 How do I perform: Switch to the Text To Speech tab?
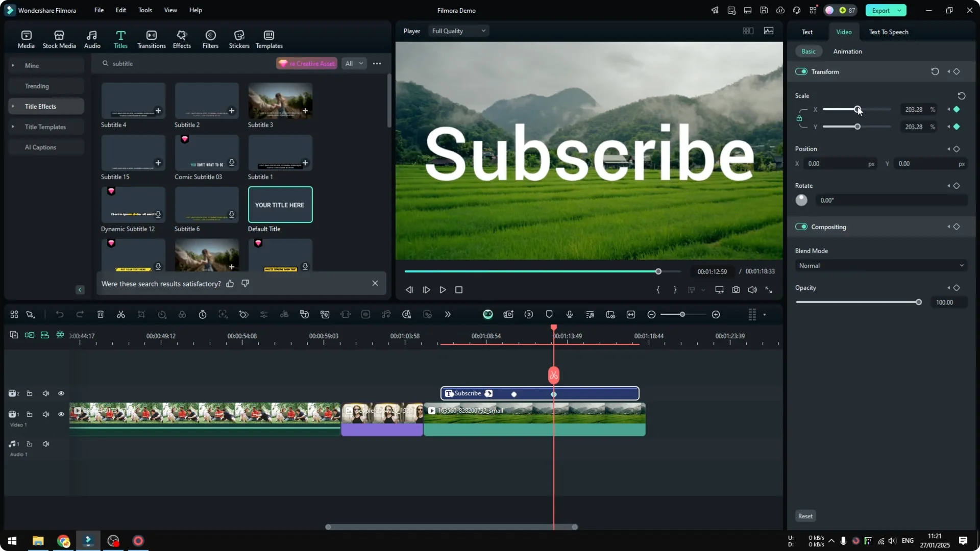(889, 32)
